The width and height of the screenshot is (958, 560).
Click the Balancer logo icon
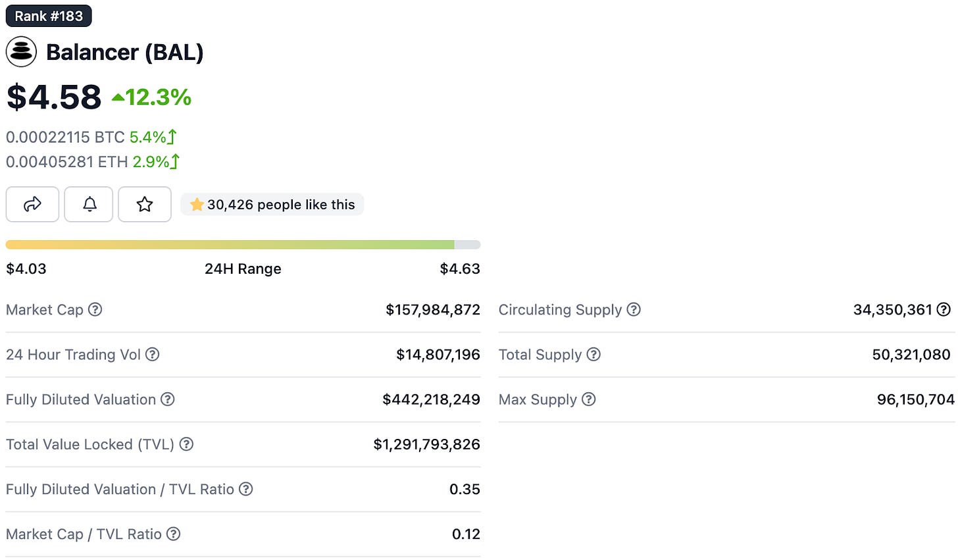(21, 52)
